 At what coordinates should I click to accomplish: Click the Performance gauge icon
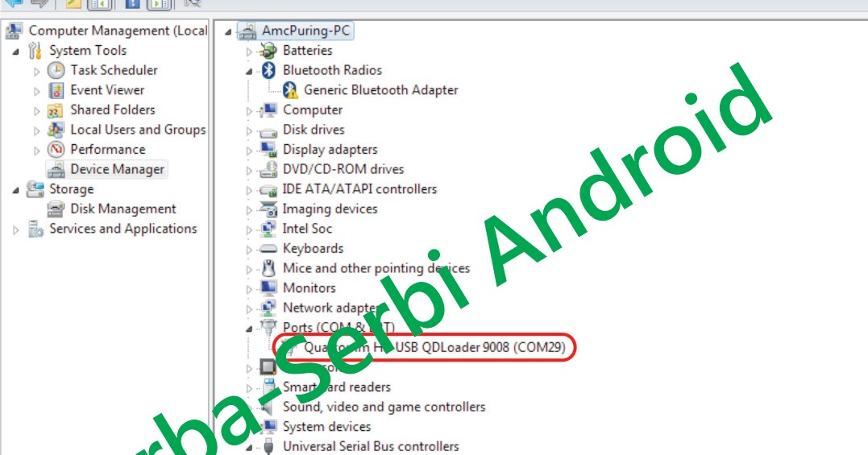tap(56, 150)
